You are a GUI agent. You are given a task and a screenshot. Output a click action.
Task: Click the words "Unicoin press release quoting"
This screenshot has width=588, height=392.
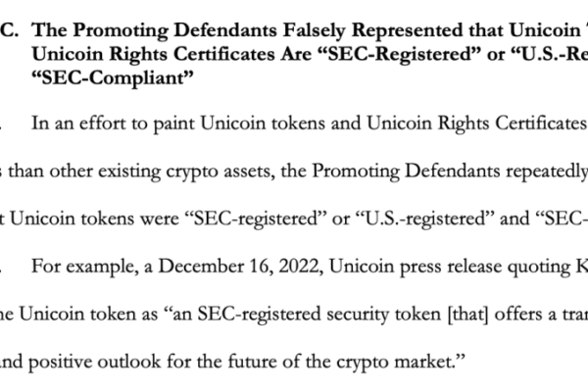(450, 268)
